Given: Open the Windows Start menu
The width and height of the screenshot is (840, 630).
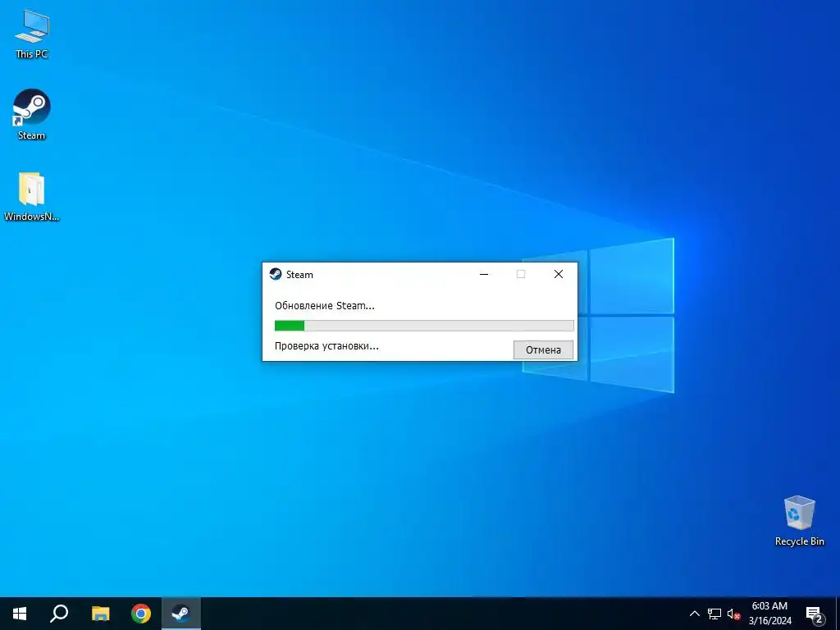Looking at the screenshot, I should click(20, 614).
